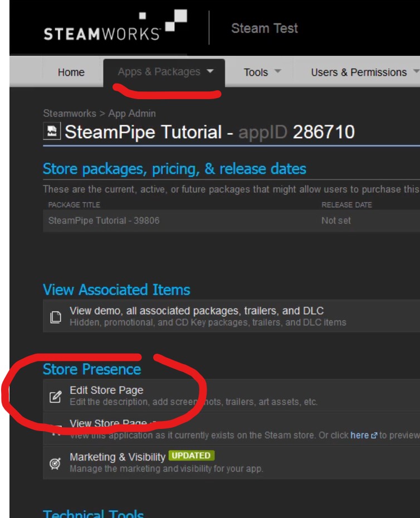The width and height of the screenshot is (420, 518).
Task: Click the 'Not set' release date cell
Action: pyautogui.click(x=336, y=221)
